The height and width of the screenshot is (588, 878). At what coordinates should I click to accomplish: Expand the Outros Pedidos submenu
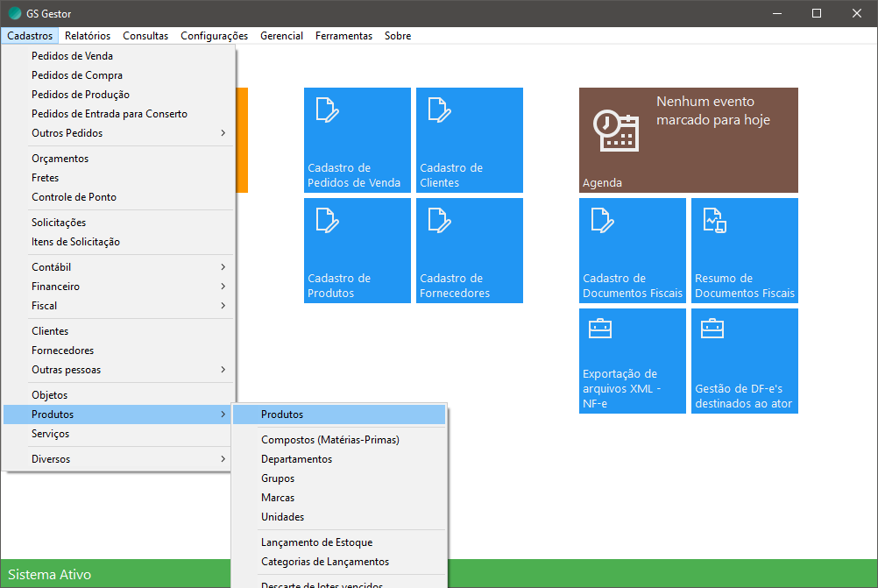click(x=118, y=133)
